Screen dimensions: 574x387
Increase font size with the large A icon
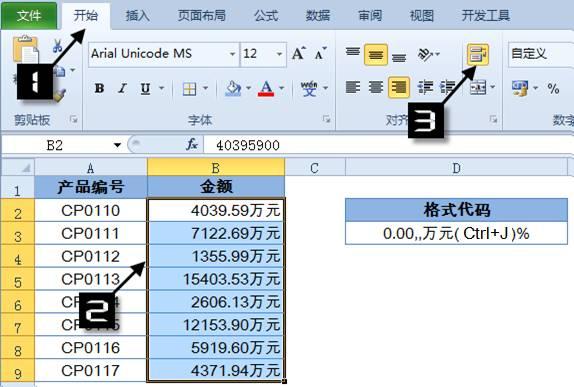(299, 54)
